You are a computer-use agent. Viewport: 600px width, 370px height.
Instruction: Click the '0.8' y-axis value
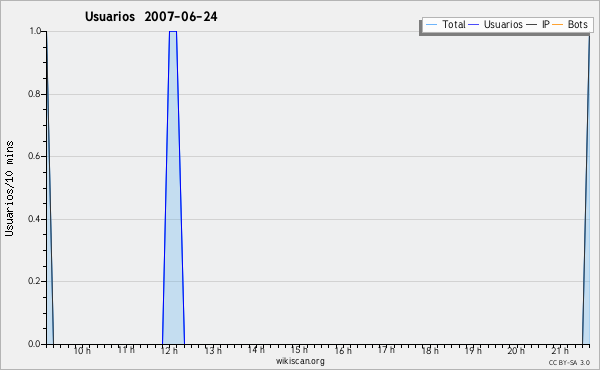[x=35, y=94]
